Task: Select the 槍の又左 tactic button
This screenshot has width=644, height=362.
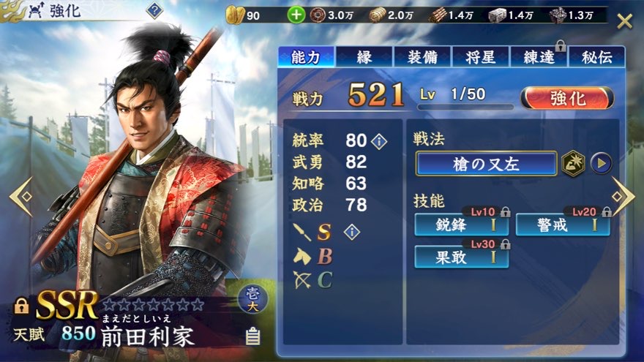Action: (x=486, y=164)
